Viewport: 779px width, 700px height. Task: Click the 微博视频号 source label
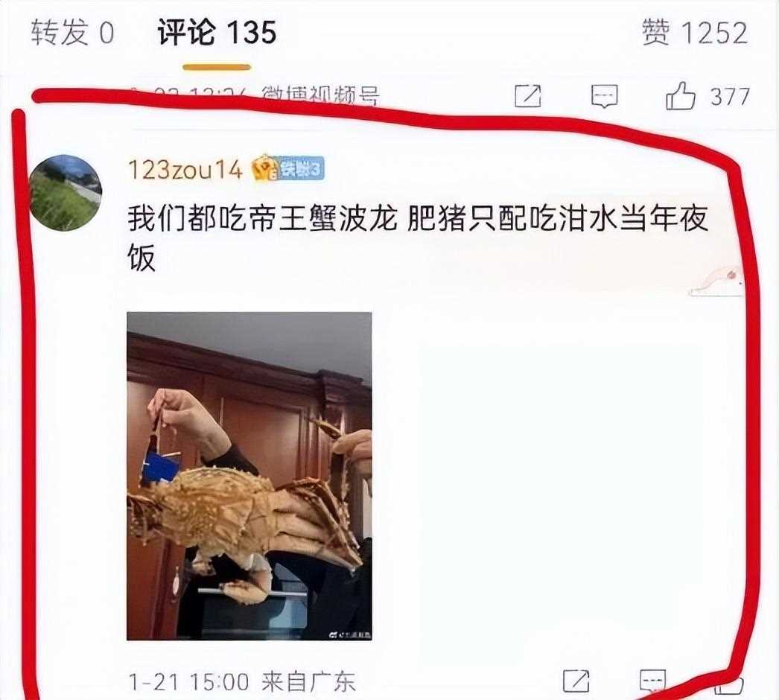pyautogui.click(x=321, y=95)
